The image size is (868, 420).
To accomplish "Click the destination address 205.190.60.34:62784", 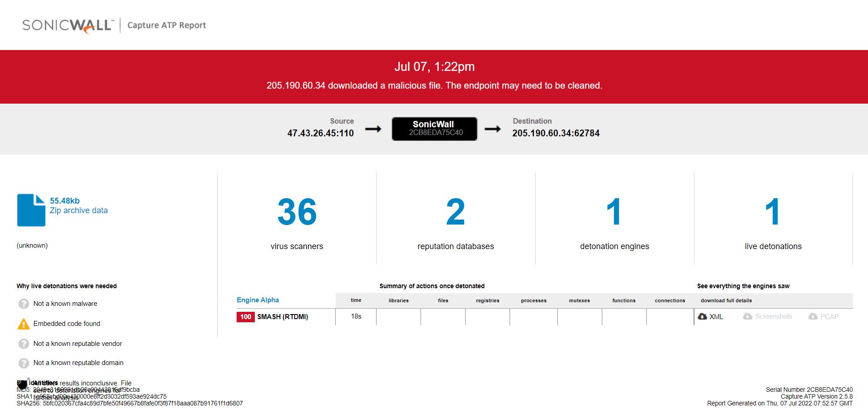I will tap(556, 133).
